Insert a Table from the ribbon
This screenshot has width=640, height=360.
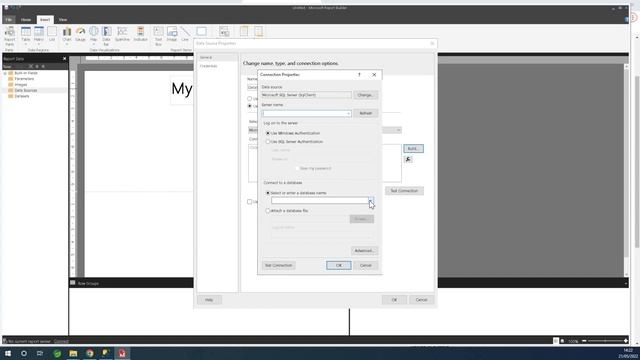pos(26,36)
